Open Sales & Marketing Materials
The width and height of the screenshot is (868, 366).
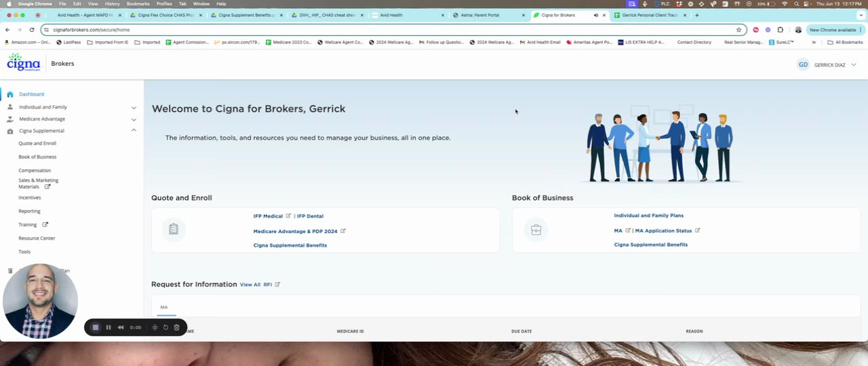pos(38,184)
